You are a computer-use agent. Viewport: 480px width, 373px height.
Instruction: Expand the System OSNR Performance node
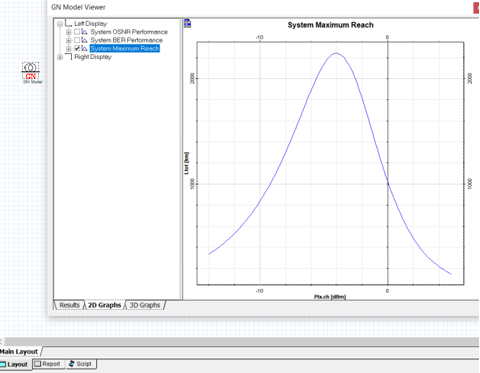[x=69, y=32]
